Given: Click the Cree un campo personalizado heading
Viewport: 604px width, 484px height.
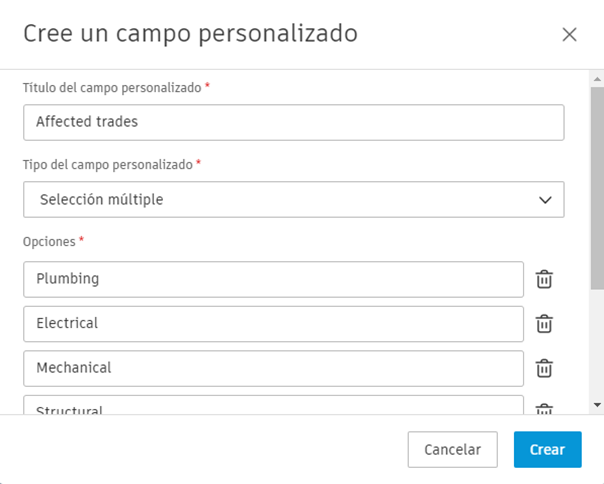Looking at the screenshot, I should pos(190,33).
